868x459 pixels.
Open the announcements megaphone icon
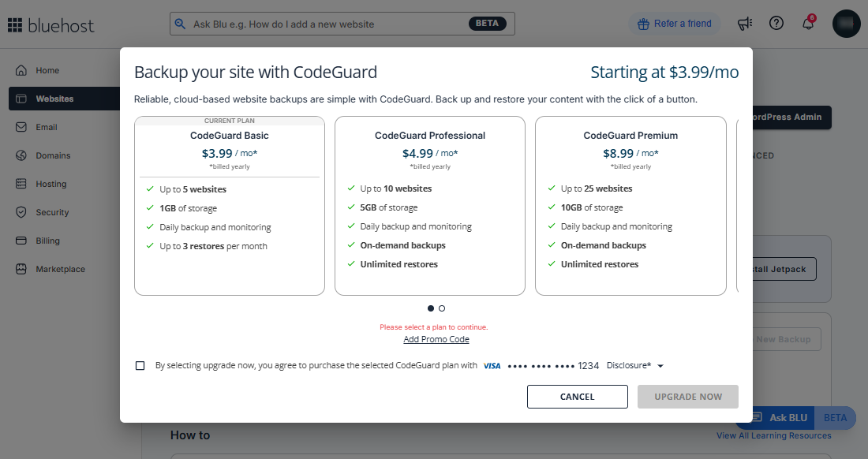click(x=744, y=23)
